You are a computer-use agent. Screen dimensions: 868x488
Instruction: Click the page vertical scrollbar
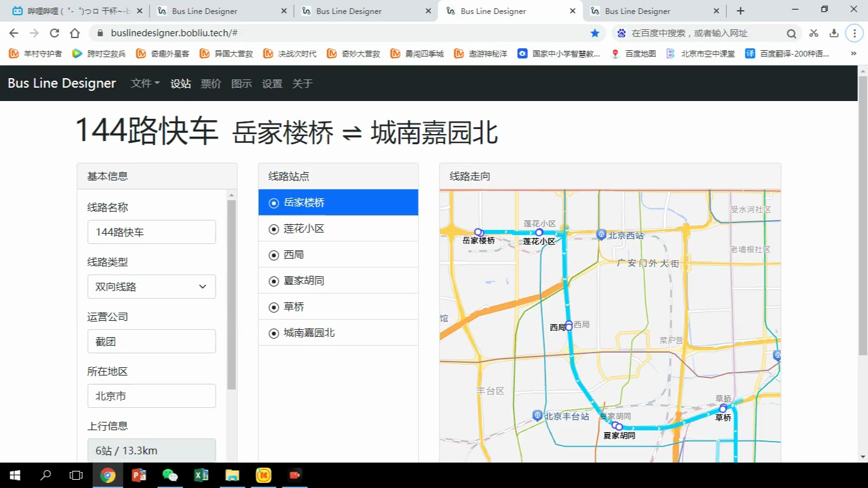click(863, 215)
